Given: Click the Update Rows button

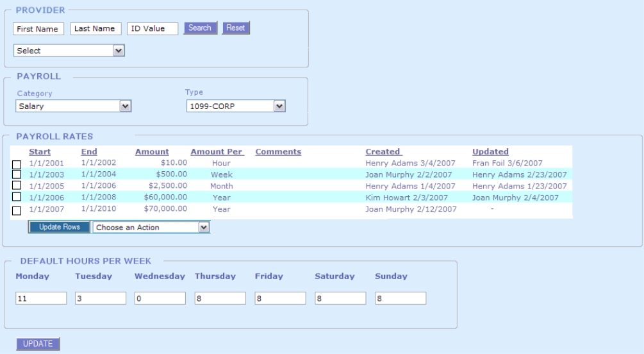Looking at the screenshot, I should pyautogui.click(x=59, y=227).
